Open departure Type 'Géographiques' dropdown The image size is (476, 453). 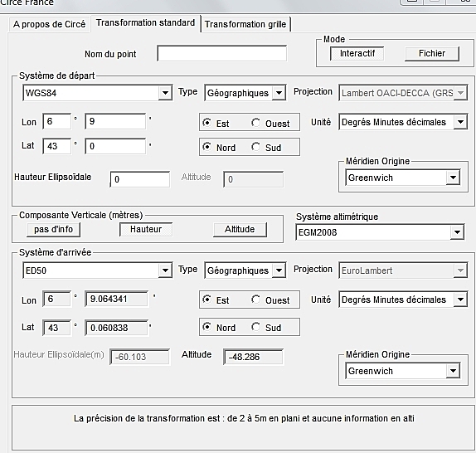[x=245, y=93]
